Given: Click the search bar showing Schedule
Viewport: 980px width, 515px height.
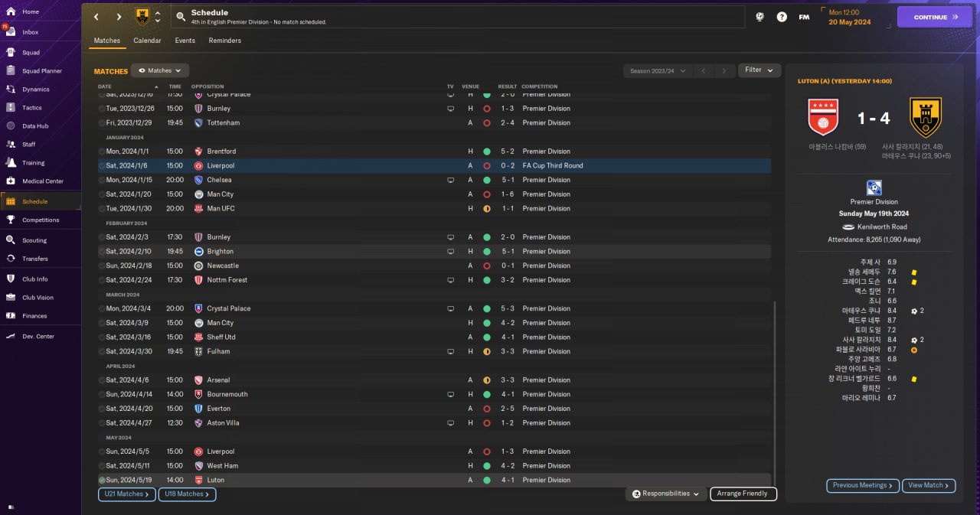Looking at the screenshot, I should pyautogui.click(x=458, y=17).
